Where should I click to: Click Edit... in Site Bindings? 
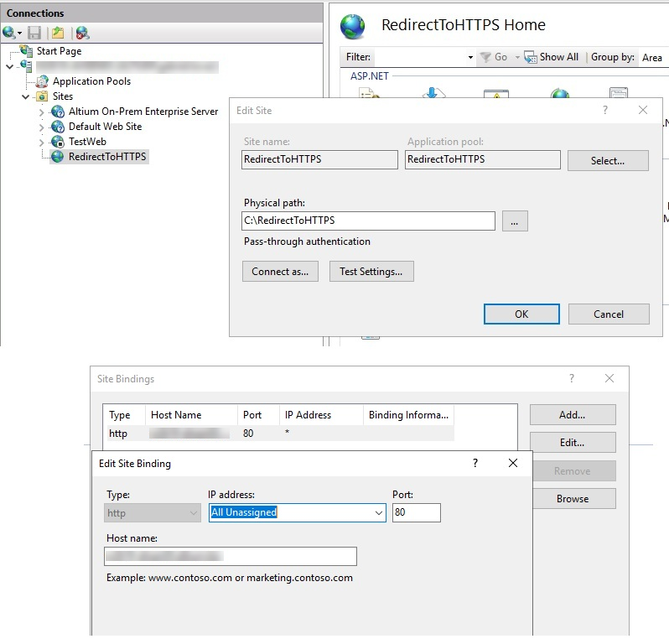(572, 443)
